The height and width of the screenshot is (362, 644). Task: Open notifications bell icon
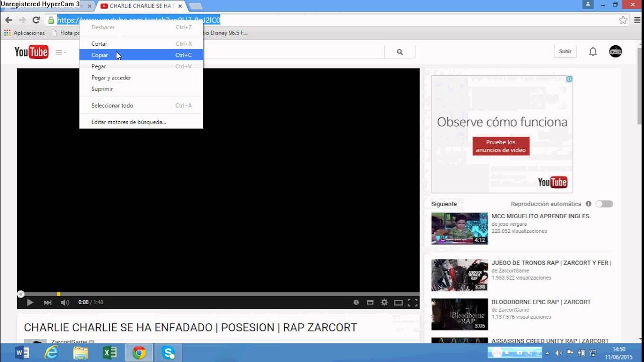pyautogui.click(x=593, y=51)
